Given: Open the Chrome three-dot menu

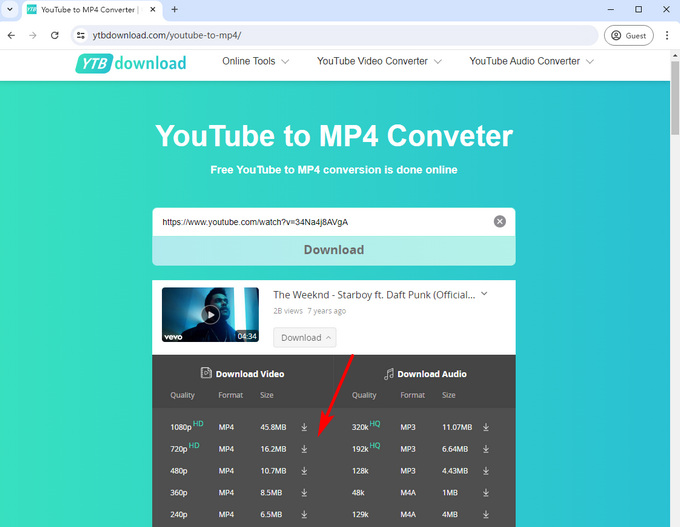Looking at the screenshot, I should point(667,35).
